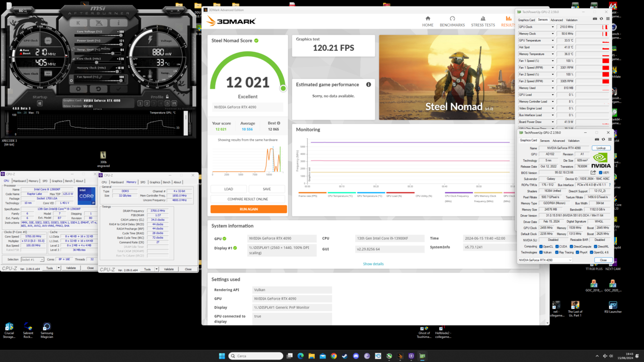This screenshot has height=362, width=644.
Task: Click Afterburner save profile floppy icon
Action: point(174,104)
